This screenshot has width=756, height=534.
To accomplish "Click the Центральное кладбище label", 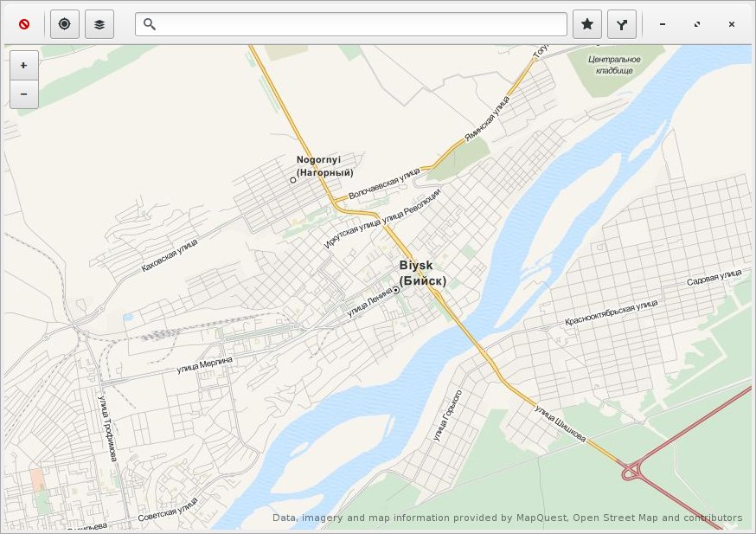I will (x=614, y=65).
